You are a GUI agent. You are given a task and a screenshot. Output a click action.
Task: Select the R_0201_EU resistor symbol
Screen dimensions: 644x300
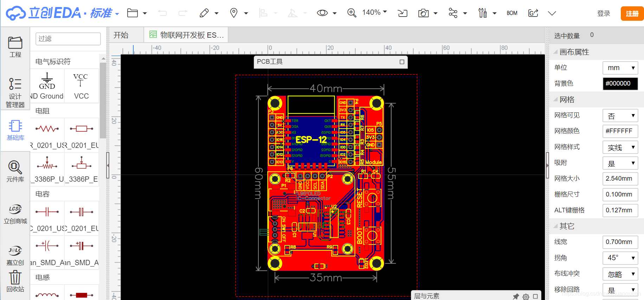click(81, 135)
